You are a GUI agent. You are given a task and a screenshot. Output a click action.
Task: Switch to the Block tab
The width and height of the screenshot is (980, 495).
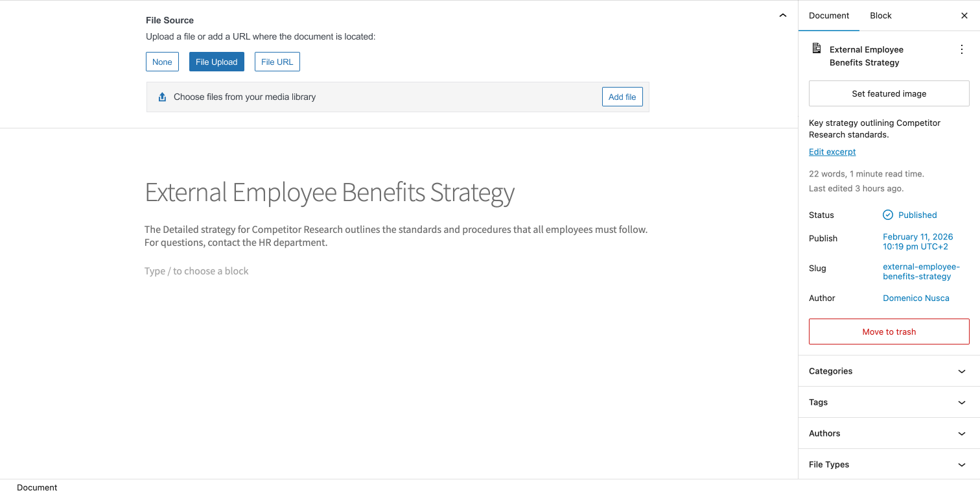881,16
